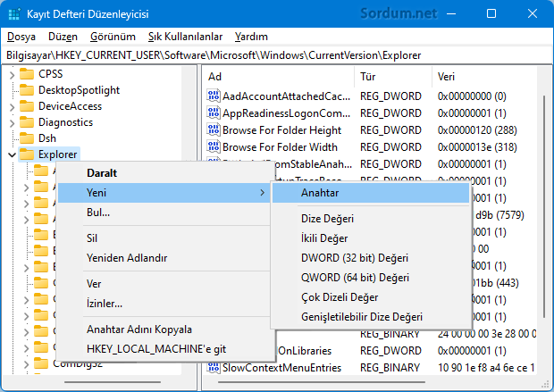Image resolution: width=554 pixels, height=392 pixels.
Task: Select İkili Değer in the submenu
Action: pyautogui.click(x=371, y=238)
